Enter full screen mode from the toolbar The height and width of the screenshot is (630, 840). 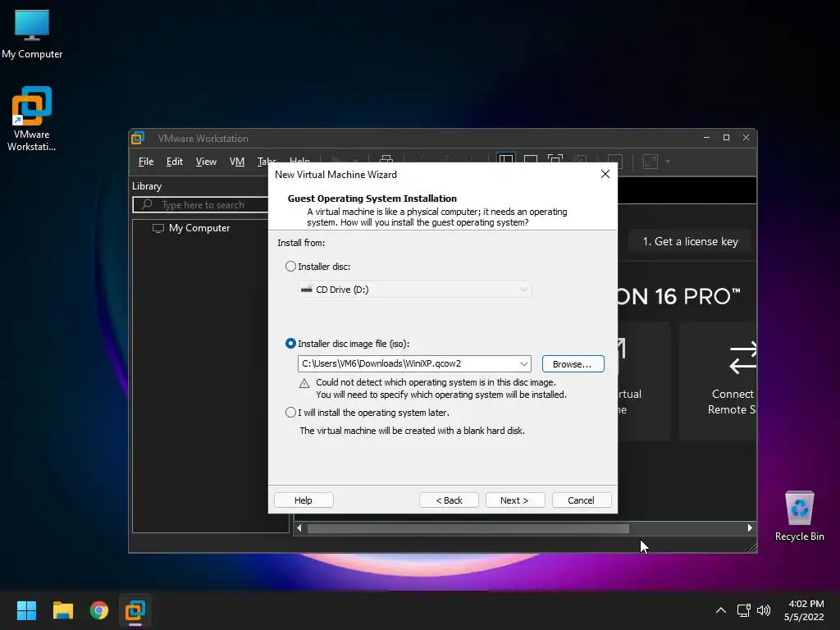tap(555, 160)
